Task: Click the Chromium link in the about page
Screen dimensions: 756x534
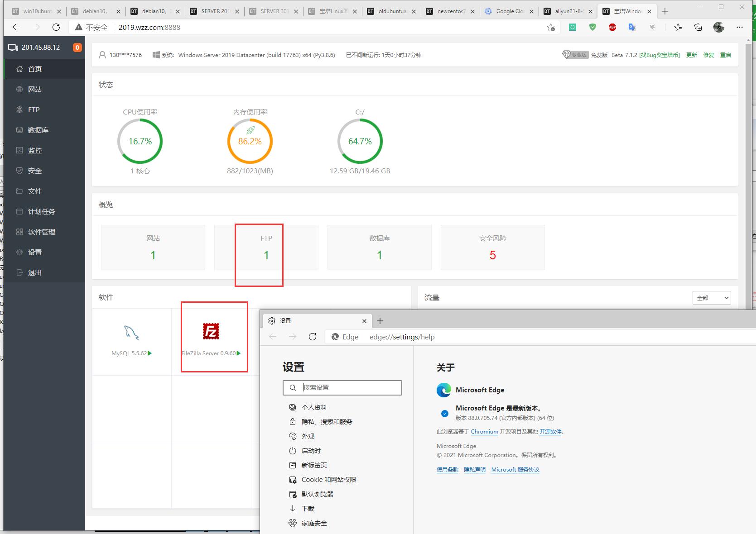Action: (484, 432)
